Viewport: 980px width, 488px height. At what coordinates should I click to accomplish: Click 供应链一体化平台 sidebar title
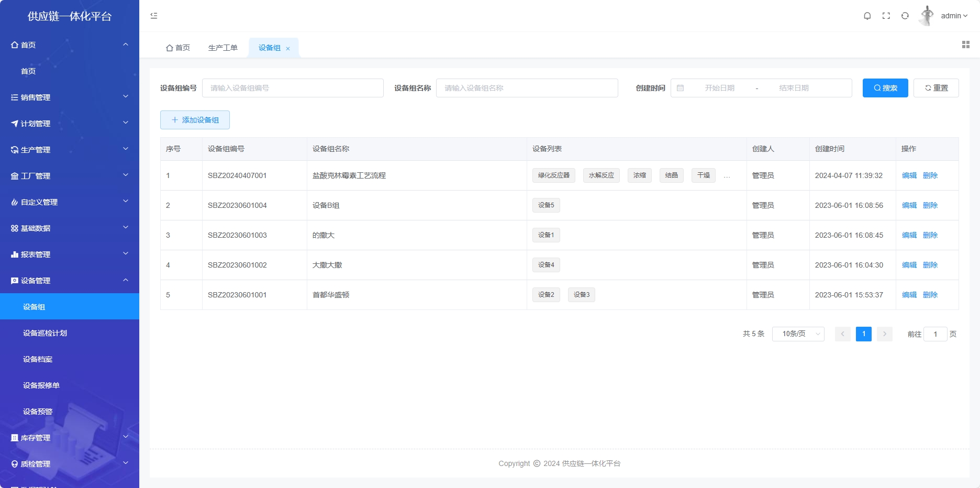coord(70,16)
